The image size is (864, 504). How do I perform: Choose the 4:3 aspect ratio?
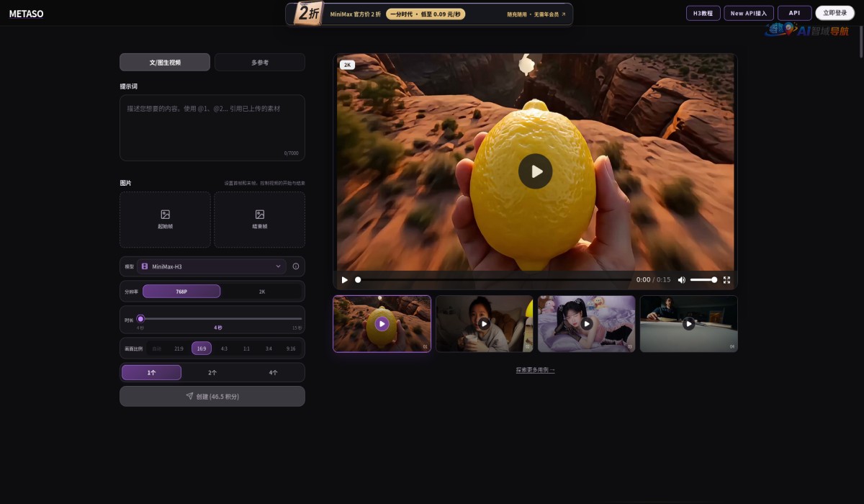[x=224, y=348]
